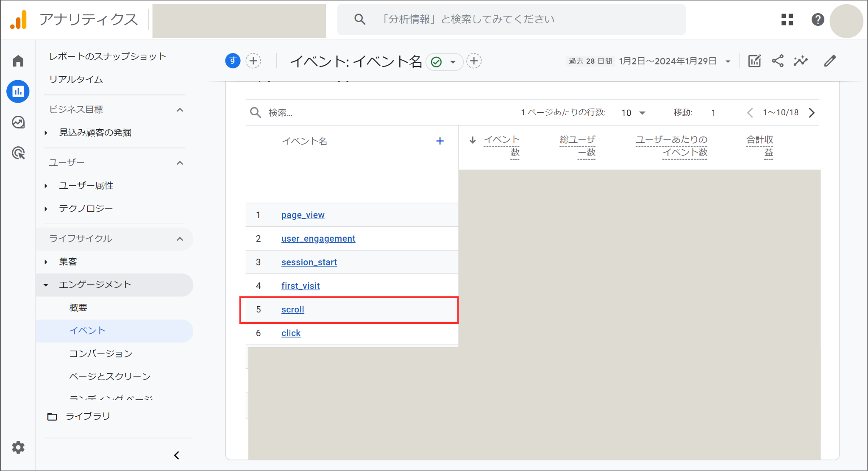Open the Advertising target icon

18,153
